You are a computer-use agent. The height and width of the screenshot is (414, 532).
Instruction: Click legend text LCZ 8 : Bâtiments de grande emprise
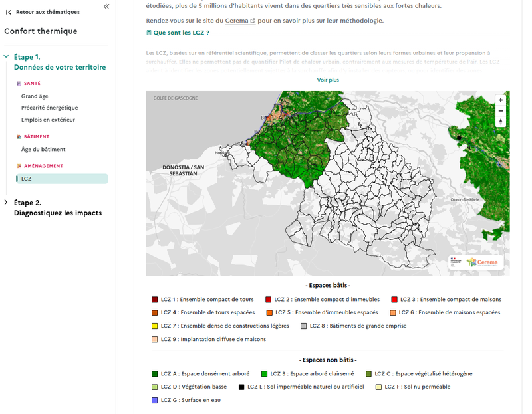click(x=358, y=326)
